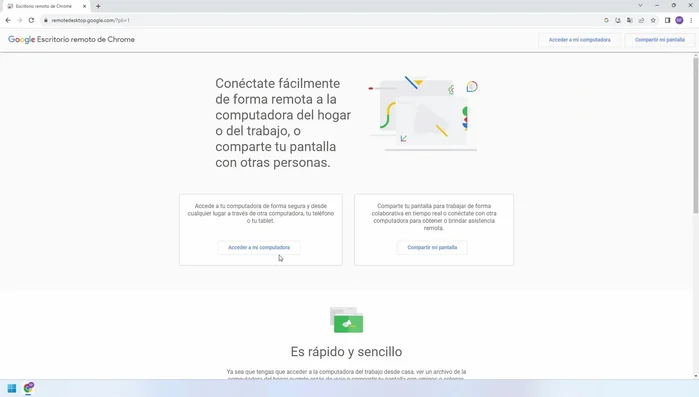Click the install app icon in address bar
The image size is (699, 397).
pos(618,20)
